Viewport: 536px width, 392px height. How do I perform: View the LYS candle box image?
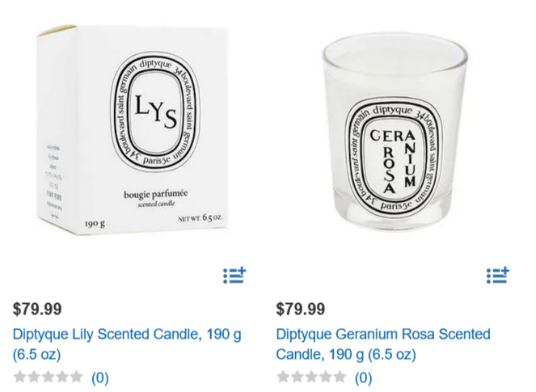pos(133,130)
